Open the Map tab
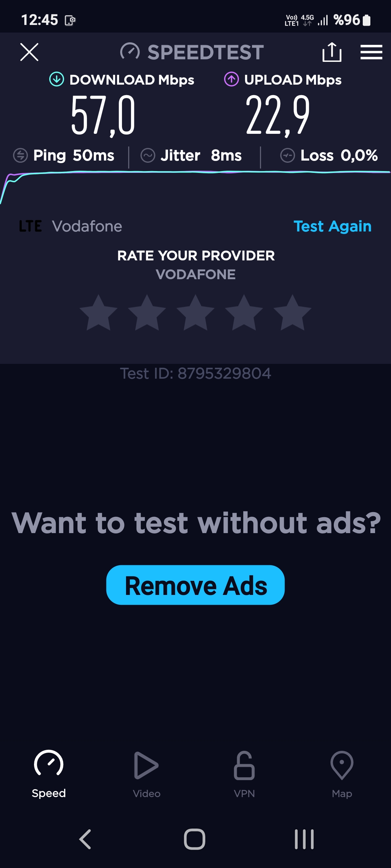 point(342,774)
